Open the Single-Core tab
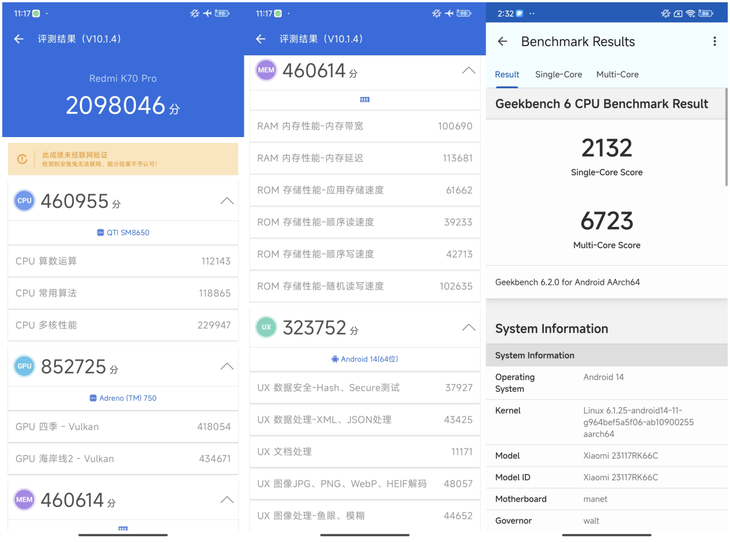This screenshot has height=542, width=730. tap(558, 75)
